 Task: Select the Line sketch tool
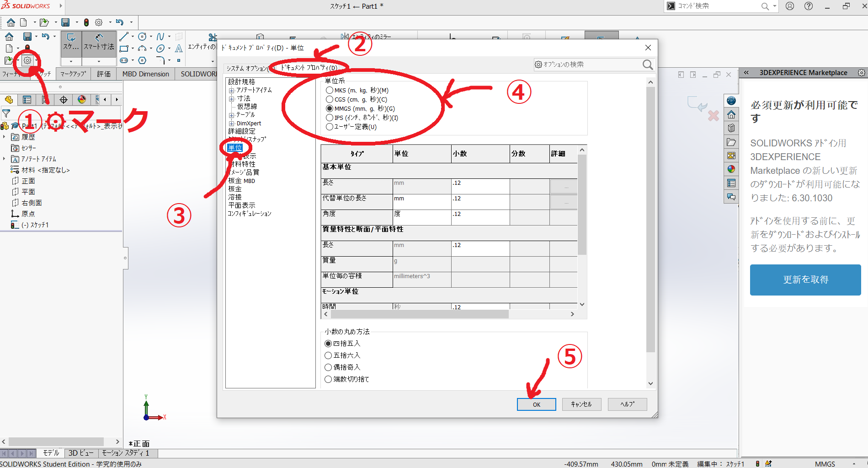pos(124,37)
